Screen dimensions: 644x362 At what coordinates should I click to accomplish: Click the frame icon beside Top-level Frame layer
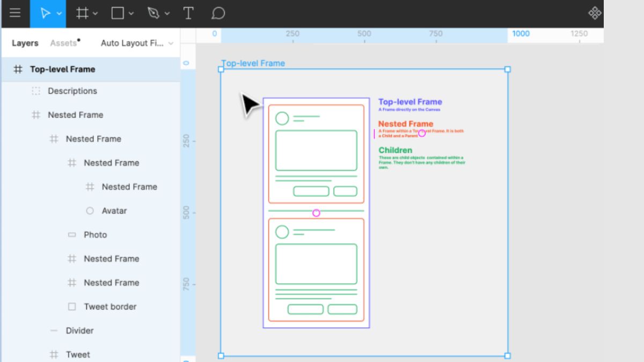(x=18, y=69)
